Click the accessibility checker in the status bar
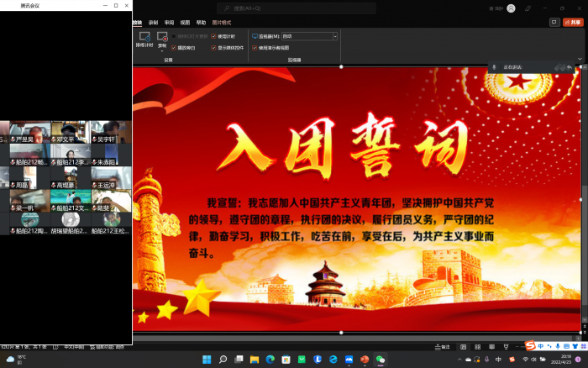 coord(108,347)
